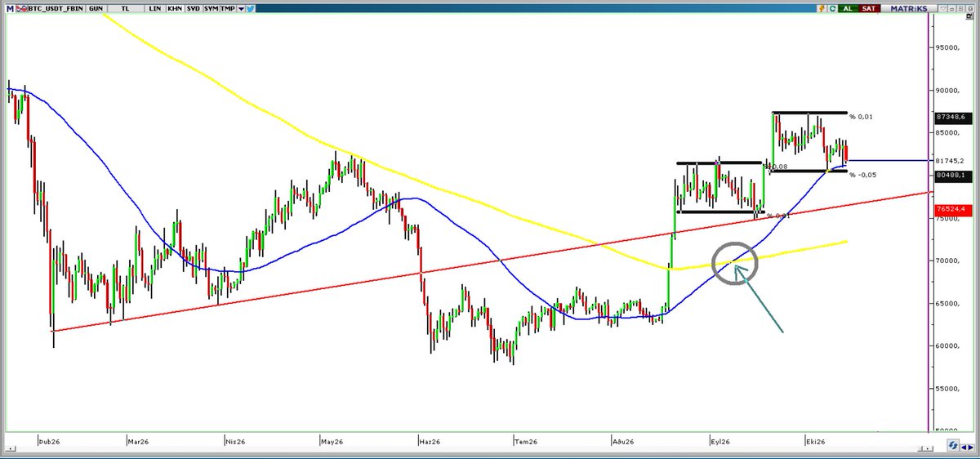Click the chart-line icon beside BTC_USDT_FBIN
The width and height of the screenshot is (980, 459).
pyautogui.click(x=21, y=9)
